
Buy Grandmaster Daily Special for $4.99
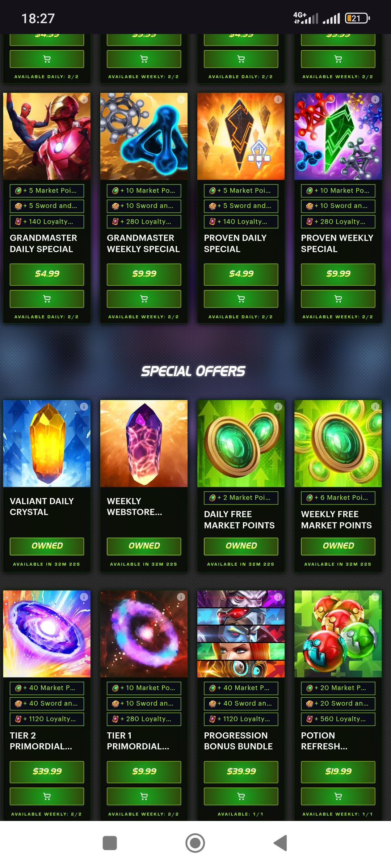[47, 274]
